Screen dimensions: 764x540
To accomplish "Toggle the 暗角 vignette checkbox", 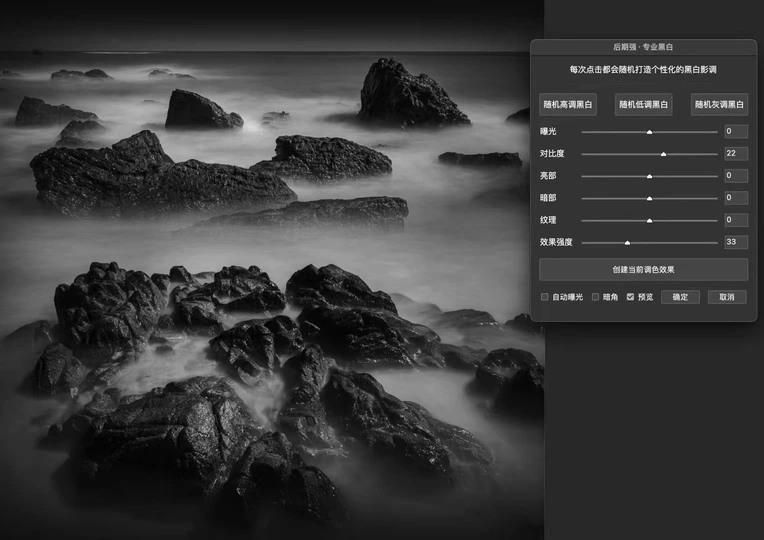I will pos(596,297).
